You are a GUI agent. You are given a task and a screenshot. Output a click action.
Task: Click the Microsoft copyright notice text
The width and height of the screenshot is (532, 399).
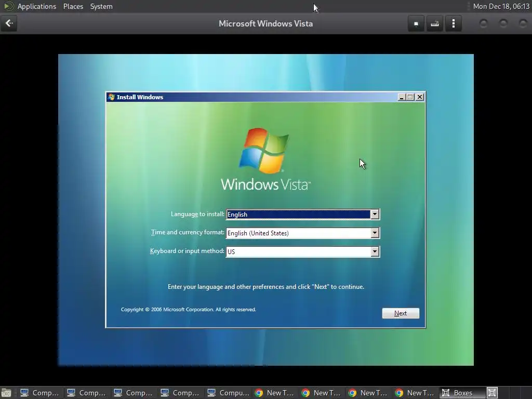coord(189,310)
